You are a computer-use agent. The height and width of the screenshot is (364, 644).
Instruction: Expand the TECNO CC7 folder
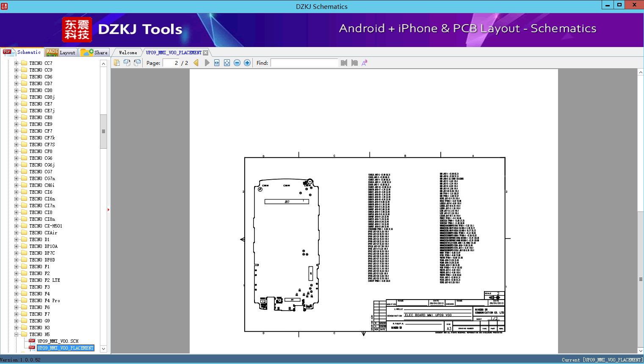coord(16,63)
